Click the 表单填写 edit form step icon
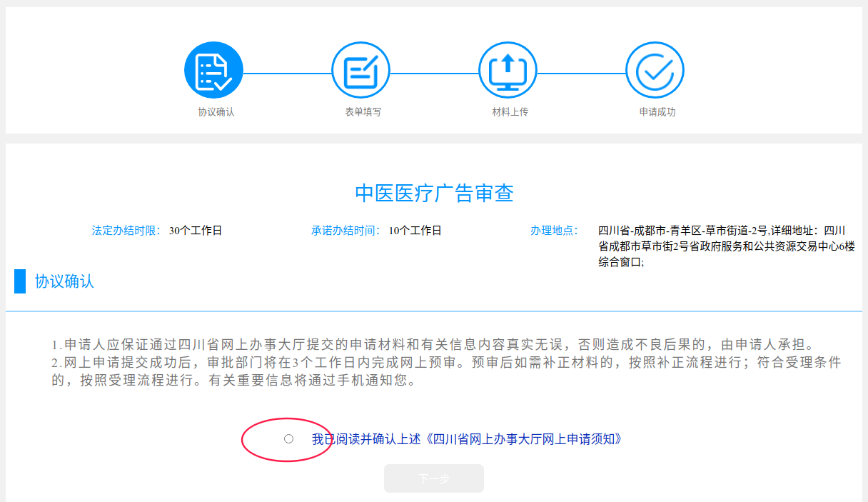This screenshot has width=868, height=502. (360, 70)
